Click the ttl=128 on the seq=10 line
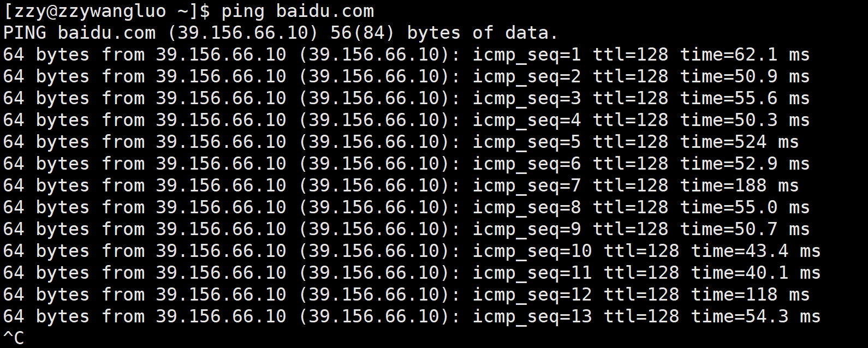The image size is (868, 348). point(641,252)
